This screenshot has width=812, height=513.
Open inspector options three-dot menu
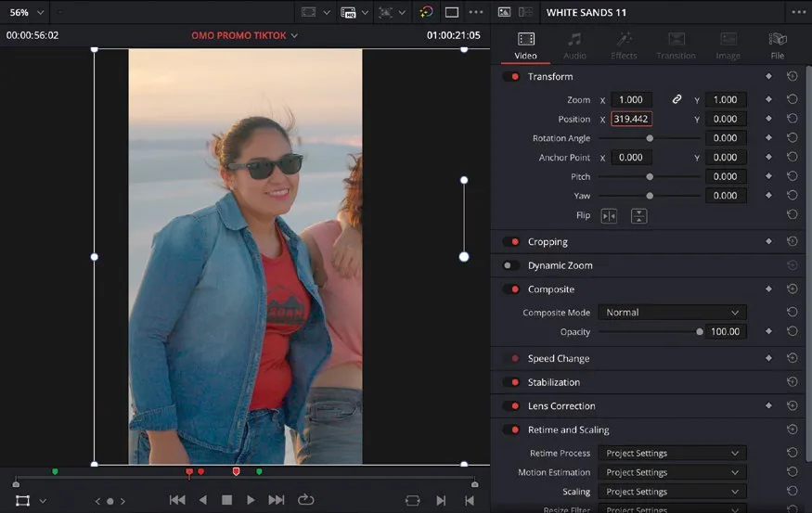coord(798,12)
